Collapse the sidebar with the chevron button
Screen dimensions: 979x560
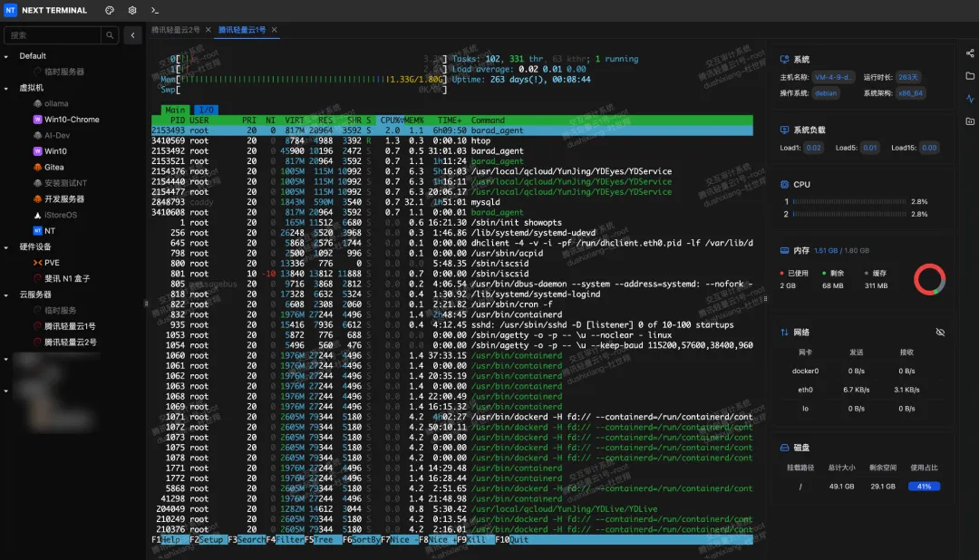click(x=133, y=35)
